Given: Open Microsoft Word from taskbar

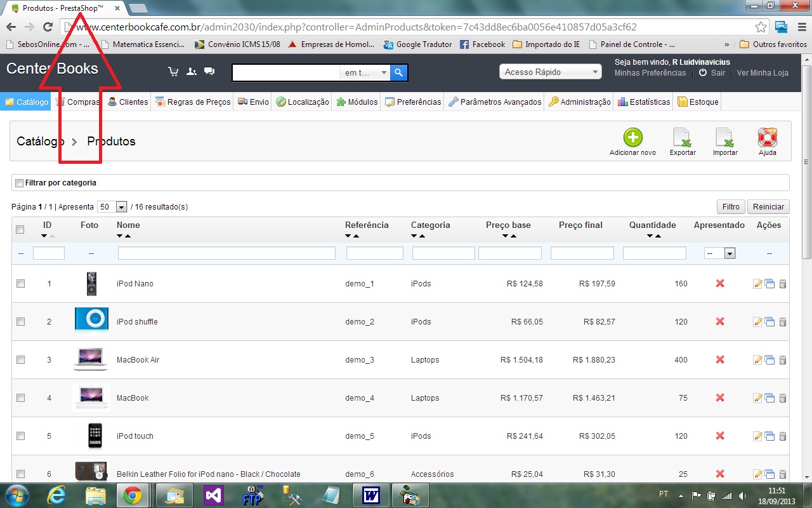Looking at the screenshot, I should pyautogui.click(x=370, y=495).
